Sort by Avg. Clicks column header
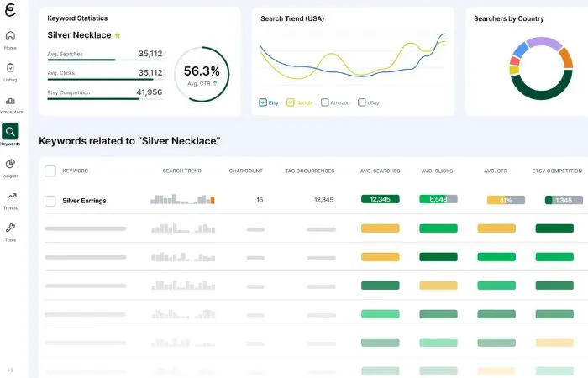Viewport: 588px width, 378px height. pyautogui.click(x=438, y=171)
